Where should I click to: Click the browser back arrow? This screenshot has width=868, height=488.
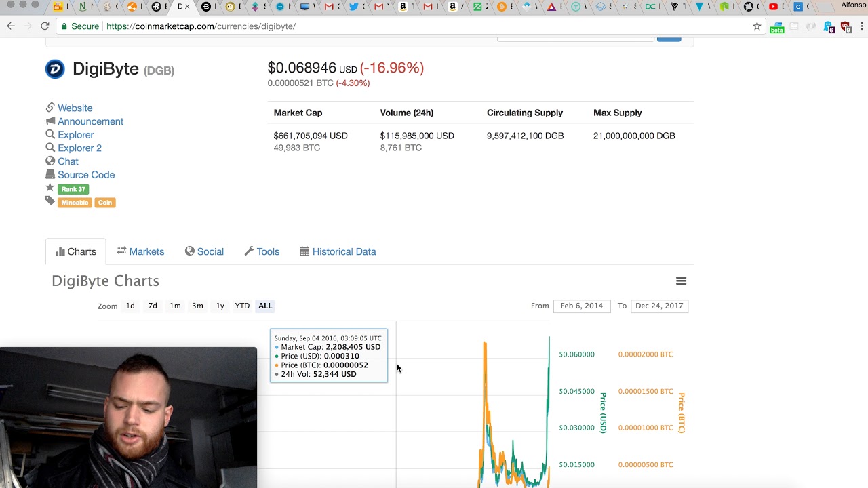point(11,26)
